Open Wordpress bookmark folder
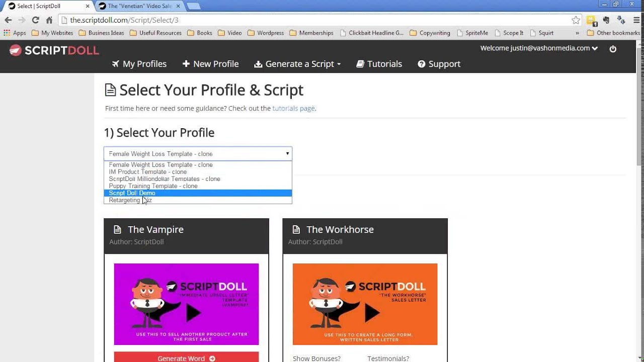 pyautogui.click(x=266, y=33)
